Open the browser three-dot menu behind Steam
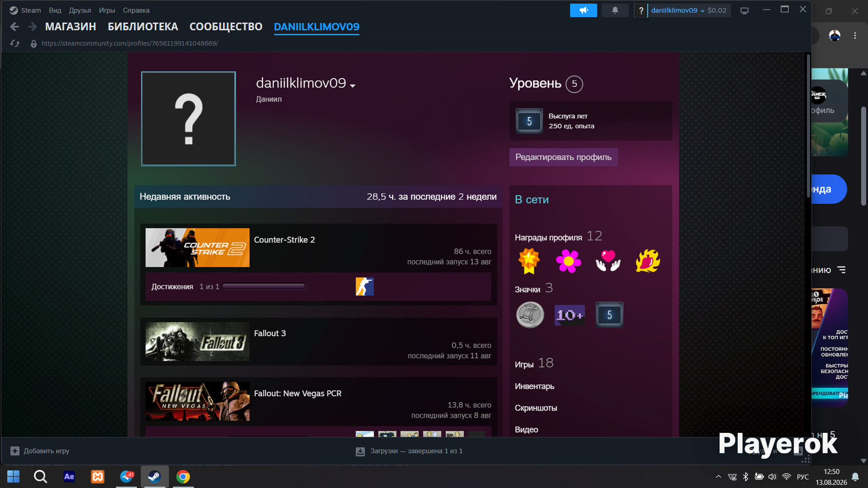This screenshot has height=488, width=868. pos(855,36)
